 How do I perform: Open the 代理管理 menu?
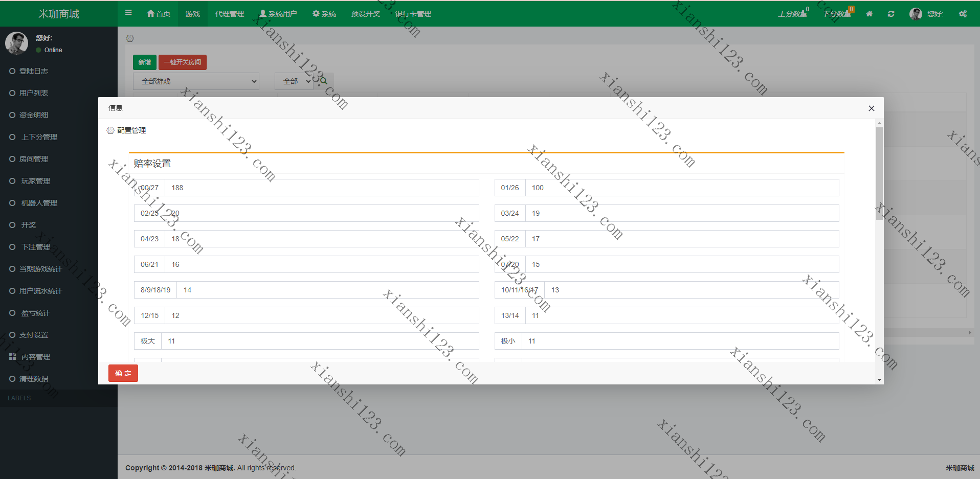pyautogui.click(x=230, y=14)
